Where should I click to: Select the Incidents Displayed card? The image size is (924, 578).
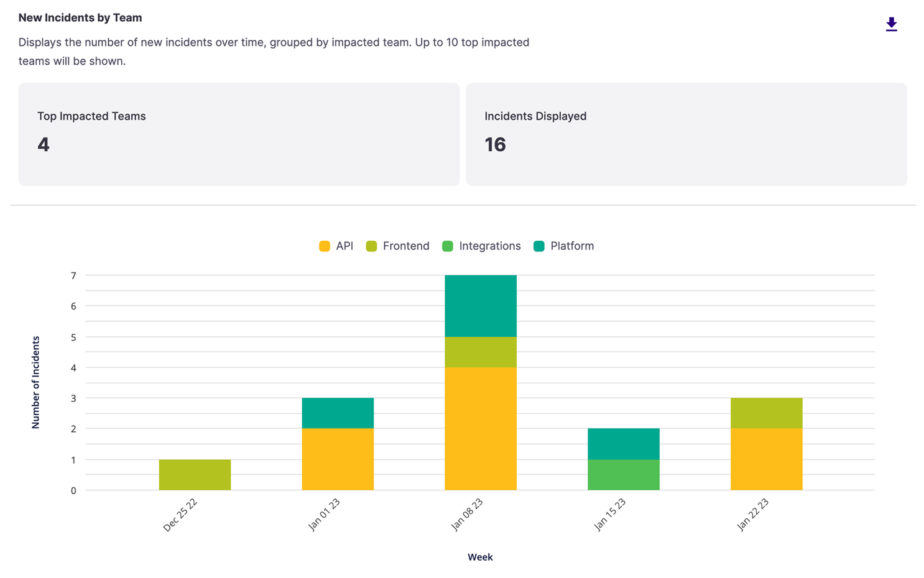[686, 134]
